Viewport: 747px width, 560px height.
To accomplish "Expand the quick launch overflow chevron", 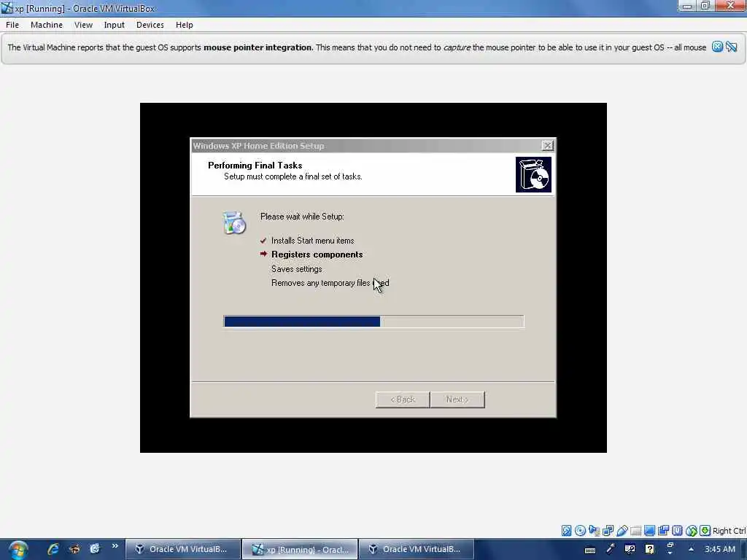I will pyautogui.click(x=115, y=546).
